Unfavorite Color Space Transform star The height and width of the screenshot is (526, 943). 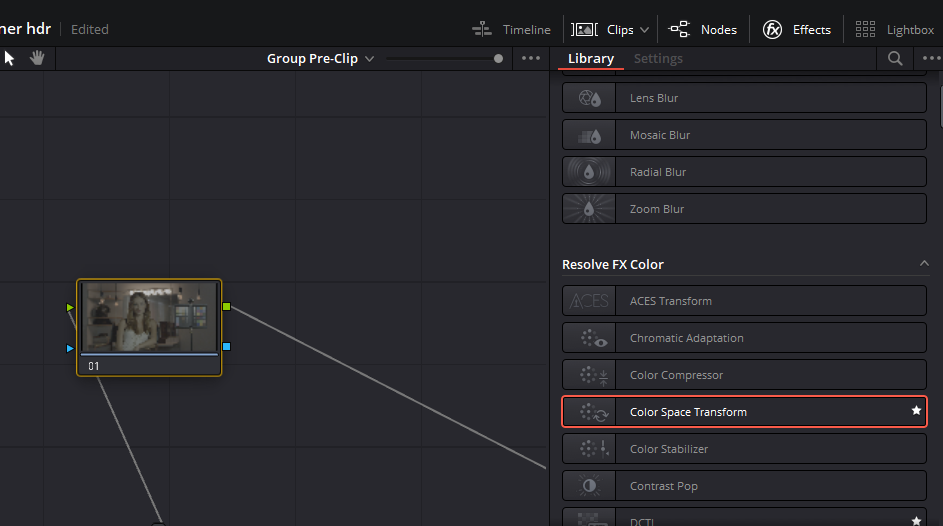coord(916,411)
